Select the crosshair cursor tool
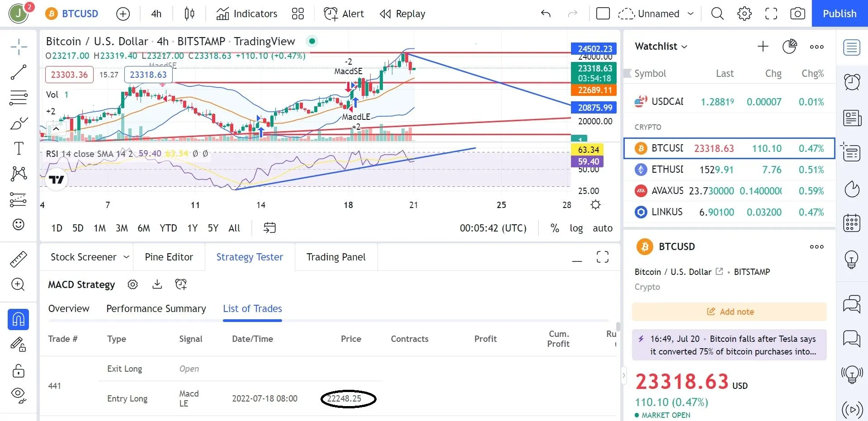This screenshot has width=868, height=421. 19,47
